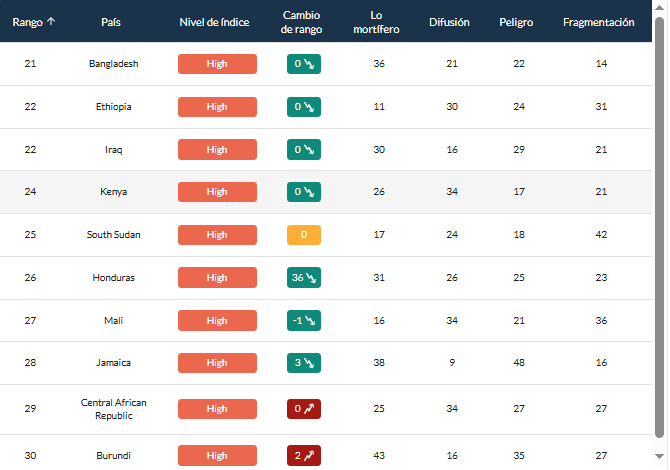
Task: Click South Sudan's yellow change badge
Action: [303, 235]
